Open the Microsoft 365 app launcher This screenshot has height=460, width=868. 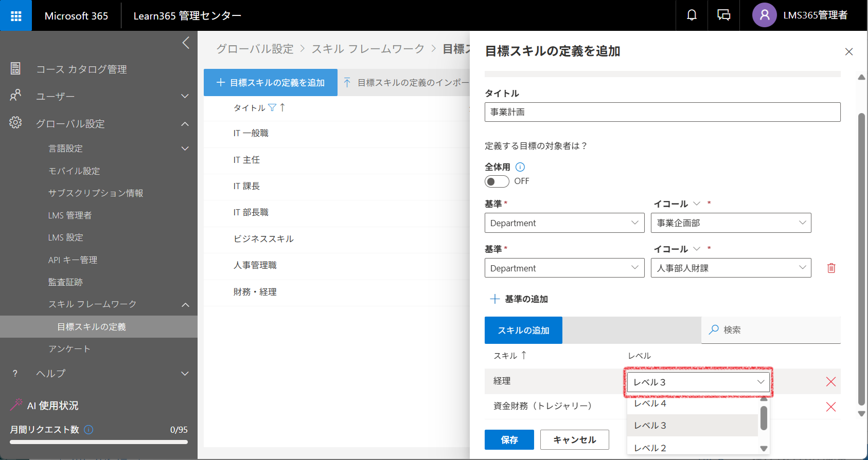[x=16, y=15]
